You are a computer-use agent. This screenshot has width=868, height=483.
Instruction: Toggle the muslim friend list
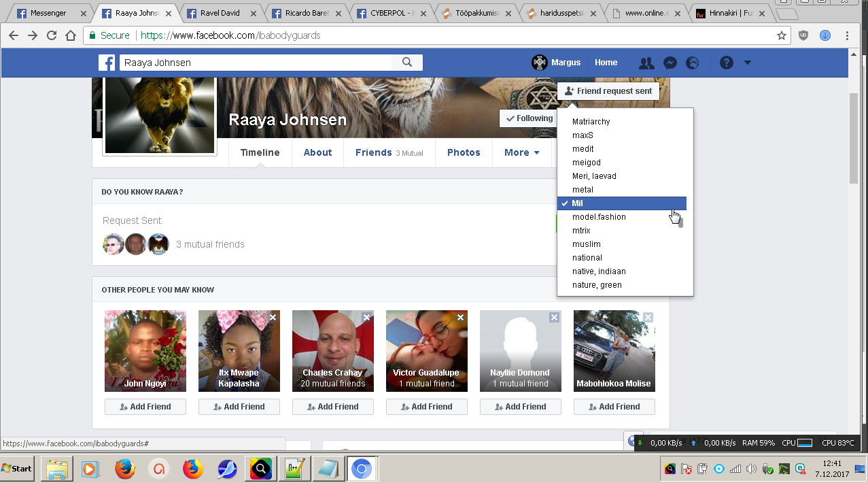click(622, 244)
